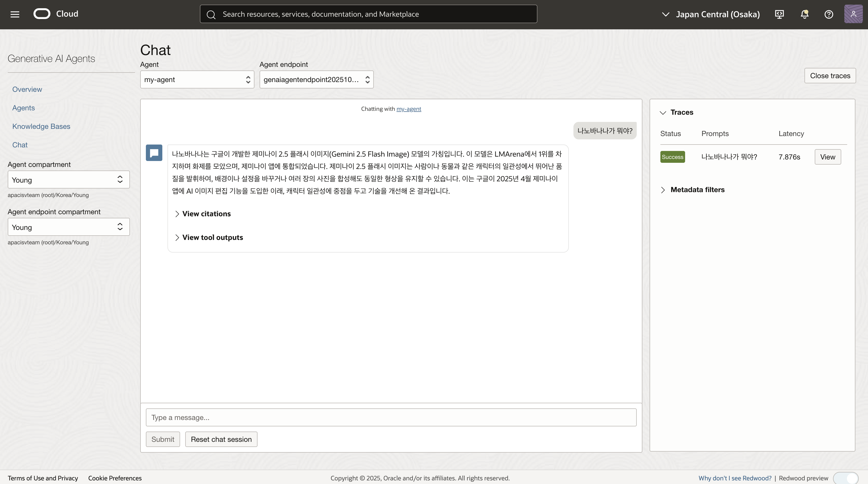Toggle the Redwood preview switch
This screenshot has width=868, height=484.
pos(846,478)
